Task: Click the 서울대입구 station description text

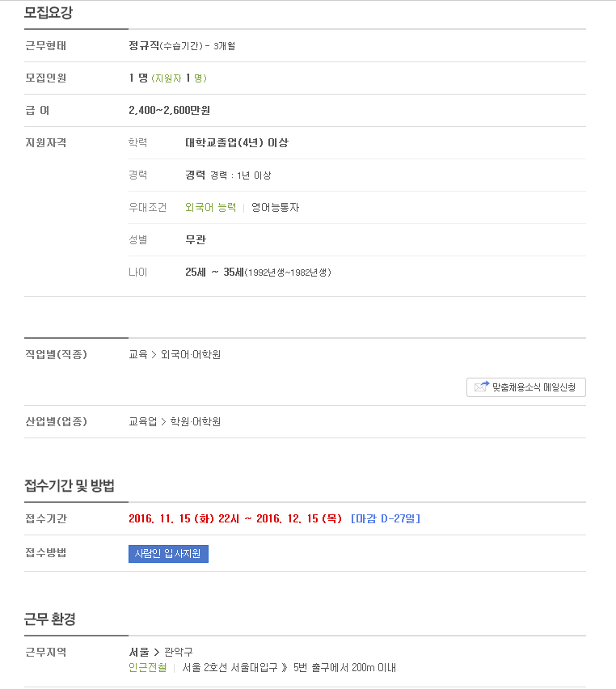Action: [289, 668]
